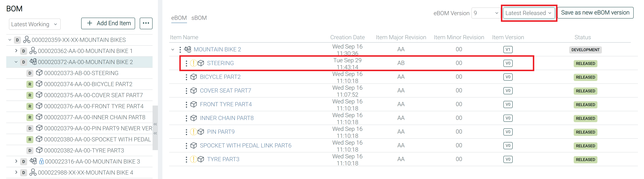Click the warning icon next to STEERING
Image resolution: width=644 pixels, height=179 pixels.
[x=193, y=63]
